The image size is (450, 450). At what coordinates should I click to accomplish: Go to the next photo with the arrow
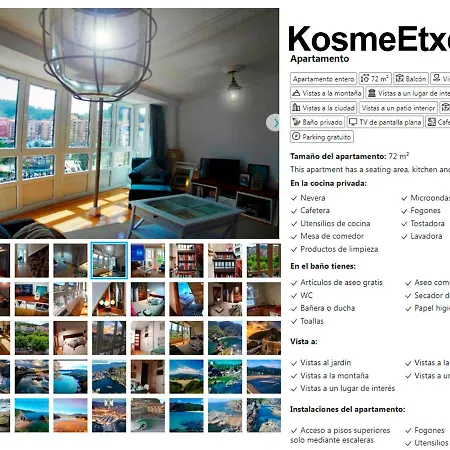[x=274, y=123]
